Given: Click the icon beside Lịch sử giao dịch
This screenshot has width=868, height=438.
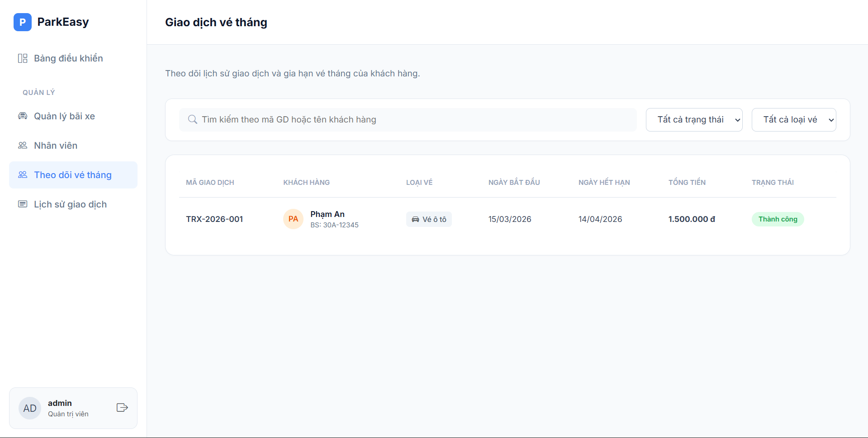Looking at the screenshot, I should coord(23,204).
